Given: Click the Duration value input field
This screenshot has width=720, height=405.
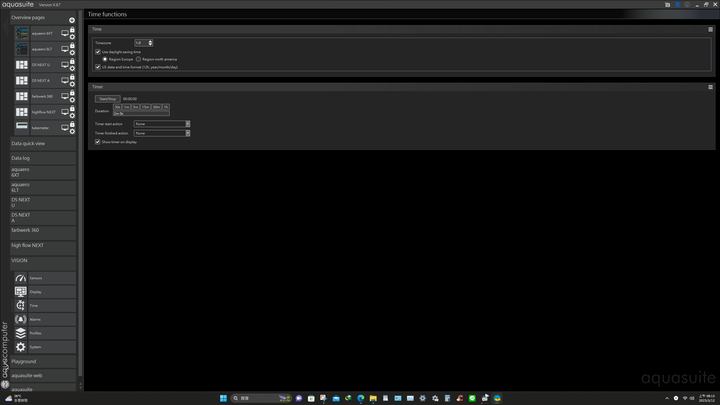Looking at the screenshot, I should 141,113.
